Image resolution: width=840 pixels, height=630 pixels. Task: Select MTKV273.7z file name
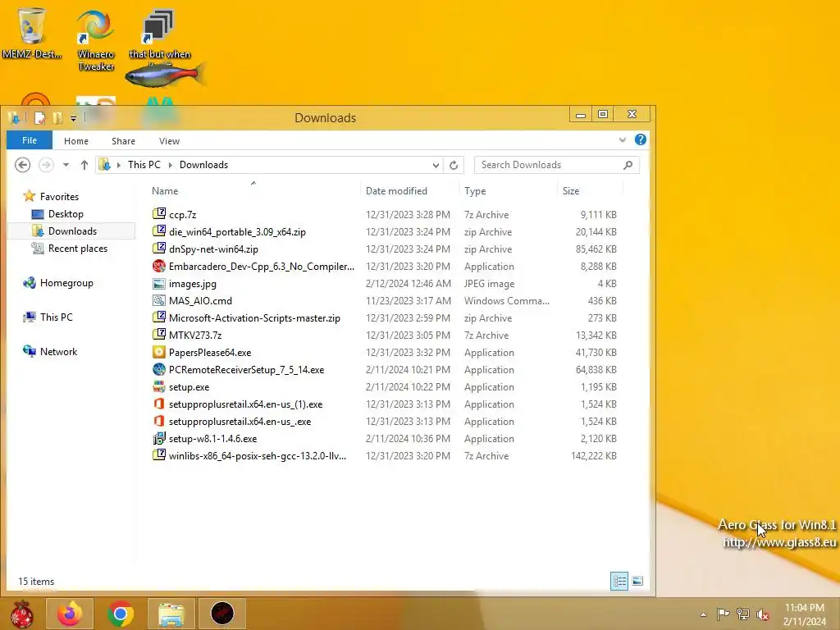195,336
